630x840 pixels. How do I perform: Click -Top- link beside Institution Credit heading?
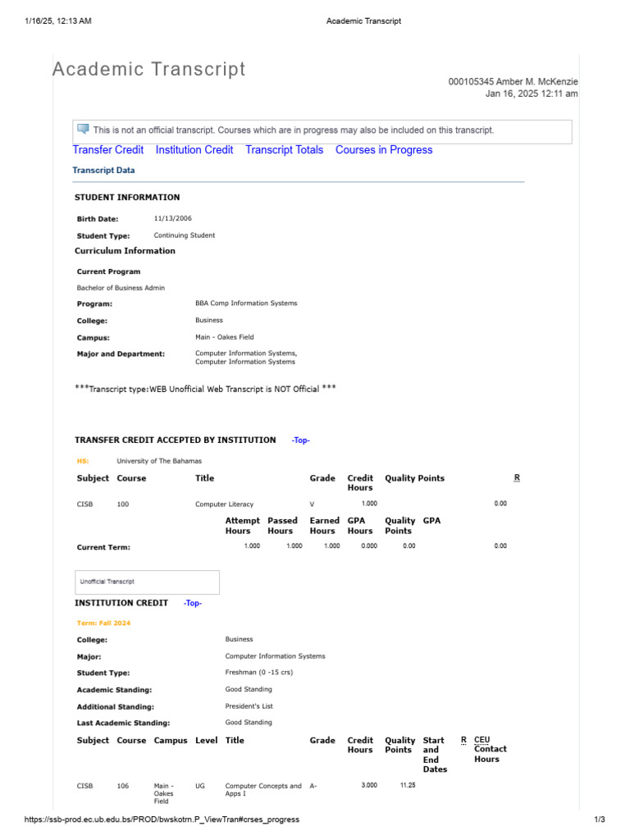192,604
